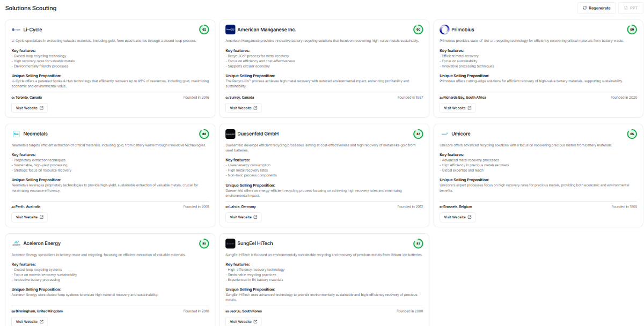Open Umicore Visit Website link
The height and width of the screenshot is (326, 644).
(457, 217)
